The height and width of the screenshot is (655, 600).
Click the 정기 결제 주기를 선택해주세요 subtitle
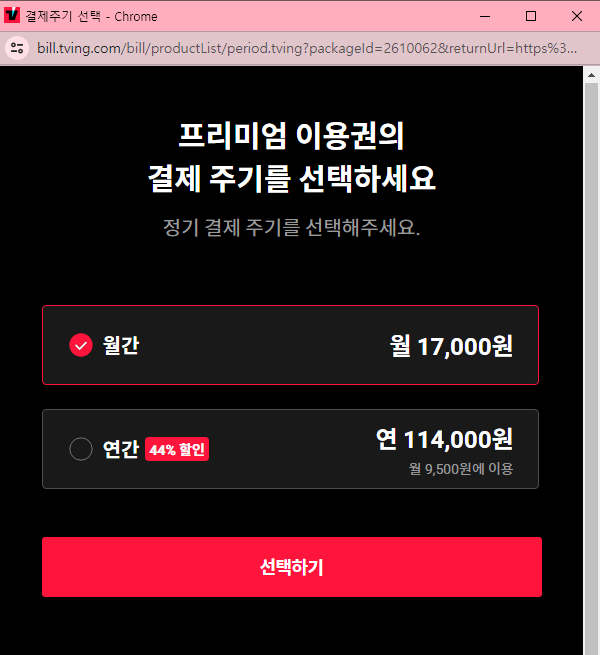tap(291, 228)
